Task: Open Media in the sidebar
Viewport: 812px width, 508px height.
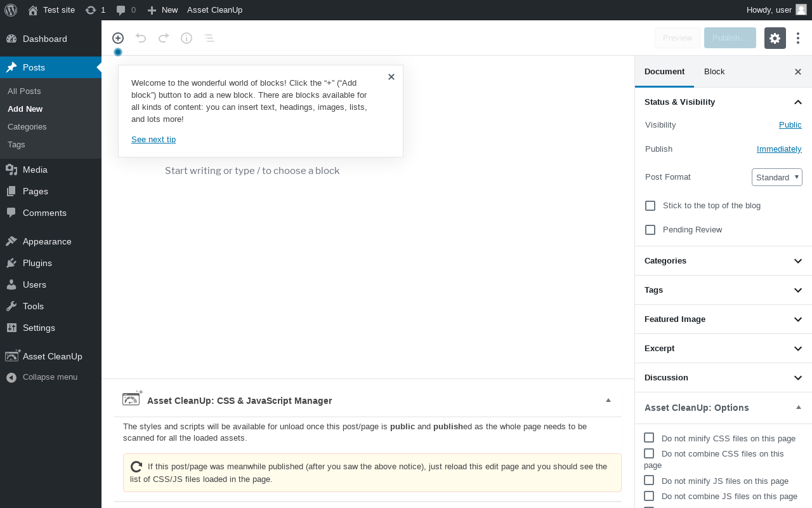Action: pyautogui.click(x=51, y=170)
